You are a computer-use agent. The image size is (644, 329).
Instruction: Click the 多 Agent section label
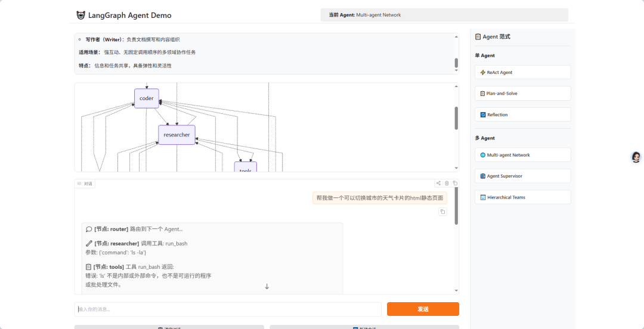point(485,138)
